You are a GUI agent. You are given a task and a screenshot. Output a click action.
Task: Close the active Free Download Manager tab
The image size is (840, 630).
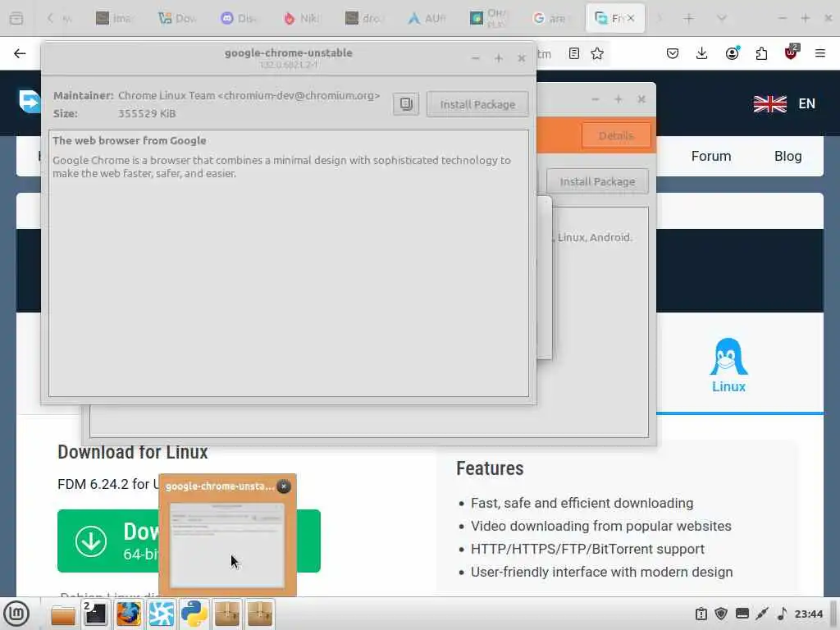631,18
